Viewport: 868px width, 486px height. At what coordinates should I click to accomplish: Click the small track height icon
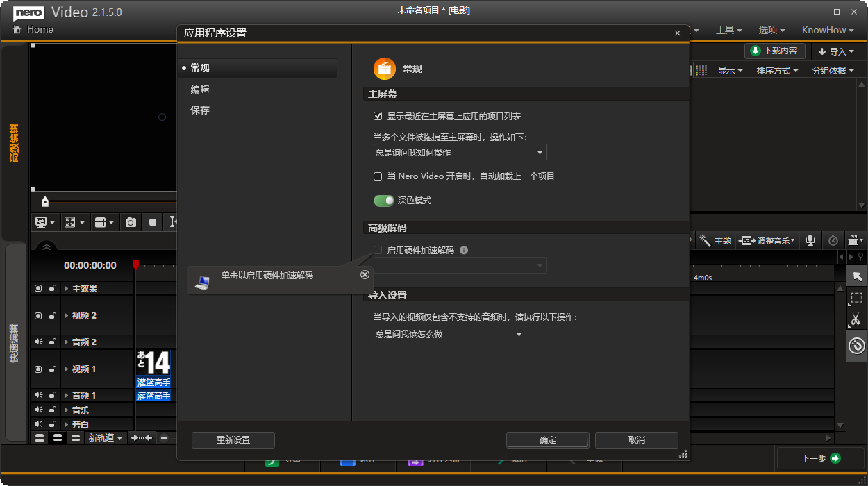[75, 438]
